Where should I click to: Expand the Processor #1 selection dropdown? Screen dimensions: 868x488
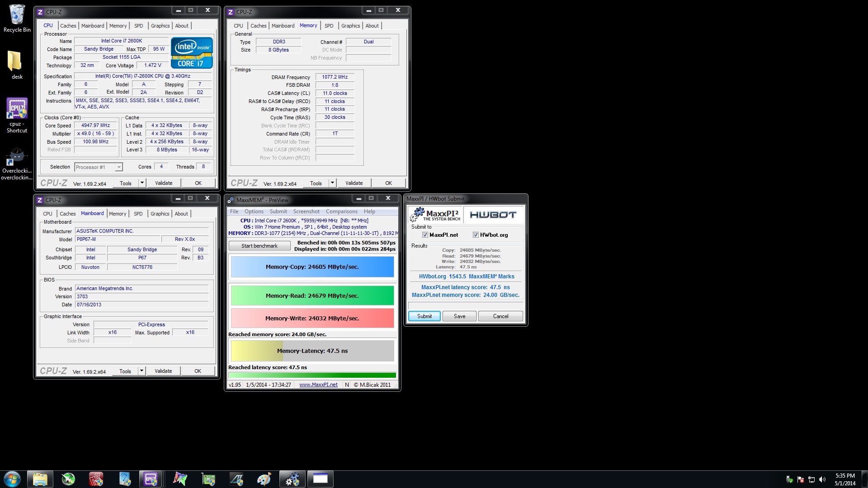[x=118, y=167]
